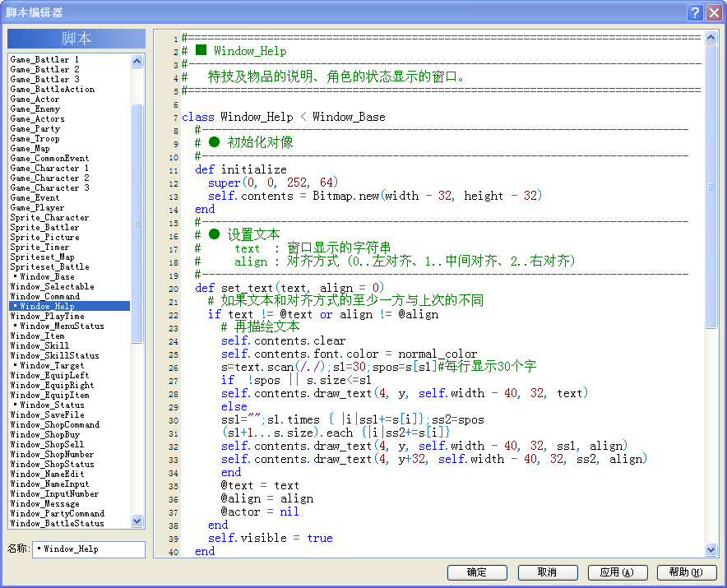Select Window_SkillStatus script
727x588 pixels.
click(70, 355)
